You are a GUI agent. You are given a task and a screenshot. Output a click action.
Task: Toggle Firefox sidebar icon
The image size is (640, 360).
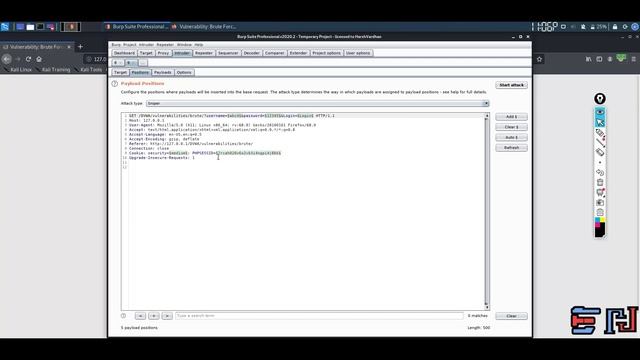(599, 59)
